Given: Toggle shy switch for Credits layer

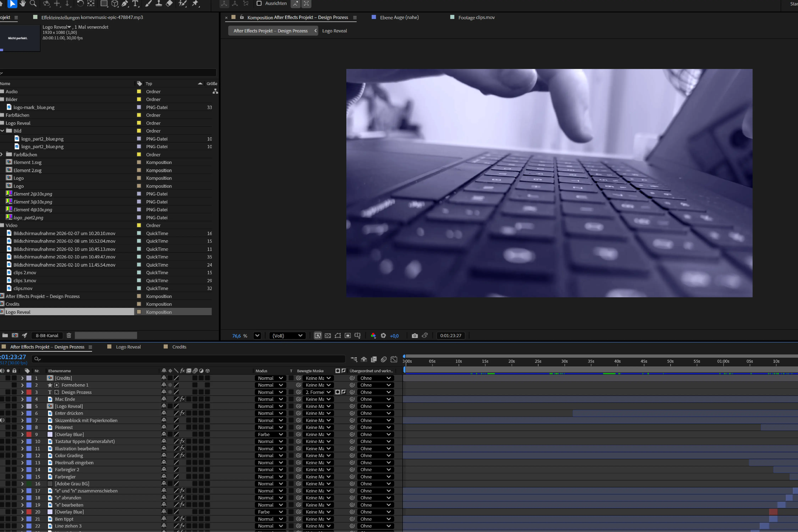Looking at the screenshot, I should point(164,378).
